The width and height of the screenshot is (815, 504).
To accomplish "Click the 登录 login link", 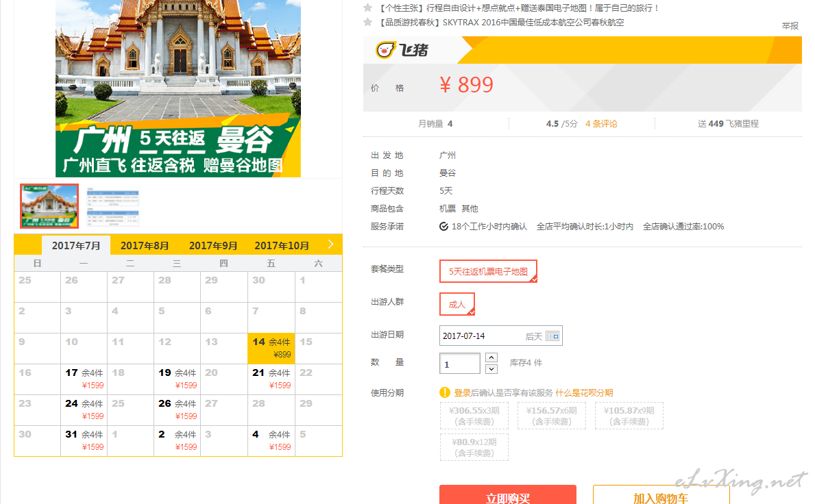I will [462, 392].
